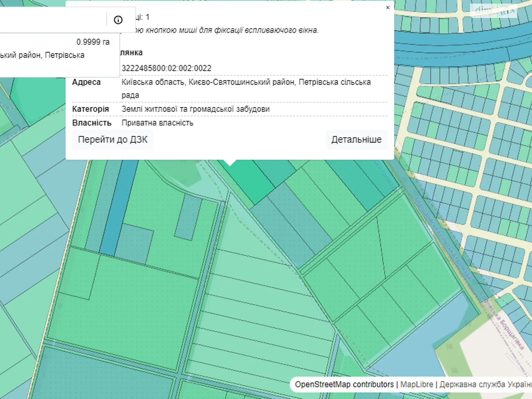Open 'Перейти до ДЗК' button
The image size is (532, 399).
[113, 140]
